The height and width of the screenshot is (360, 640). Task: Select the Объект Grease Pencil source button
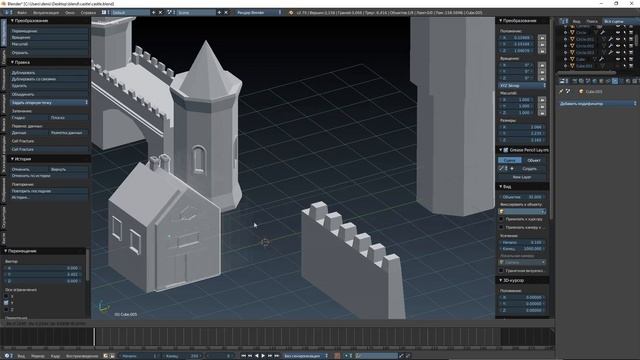point(534,160)
